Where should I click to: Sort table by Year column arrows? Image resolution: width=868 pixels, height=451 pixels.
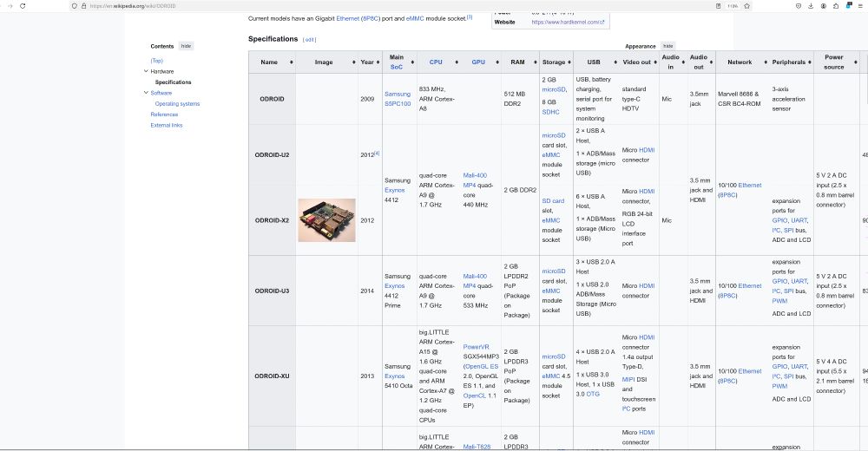(378, 62)
